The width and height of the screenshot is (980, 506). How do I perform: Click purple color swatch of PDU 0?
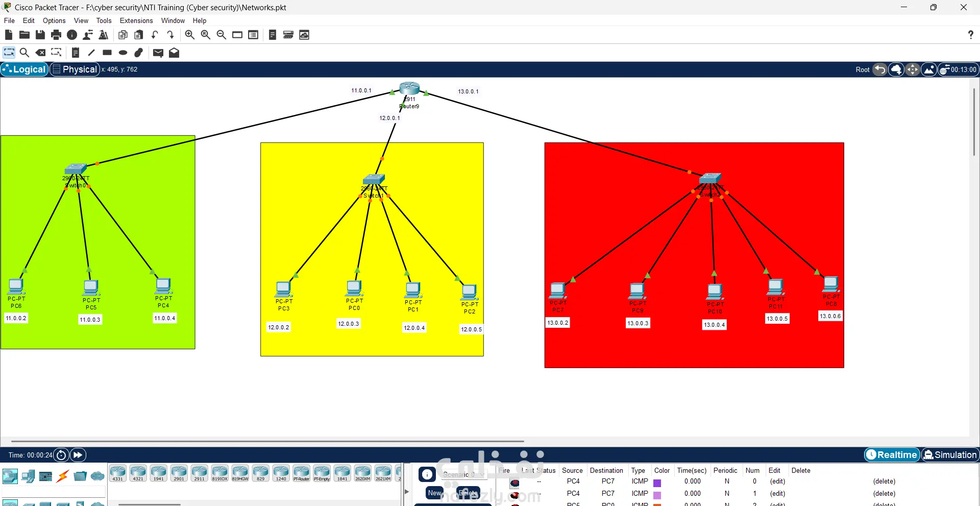(657, 483)
